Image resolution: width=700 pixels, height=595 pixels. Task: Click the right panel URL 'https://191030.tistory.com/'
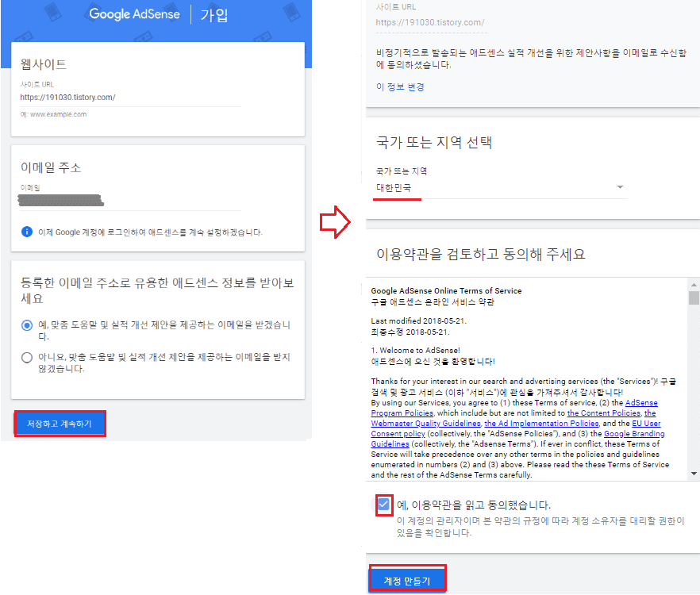click(x=430, y=22)
